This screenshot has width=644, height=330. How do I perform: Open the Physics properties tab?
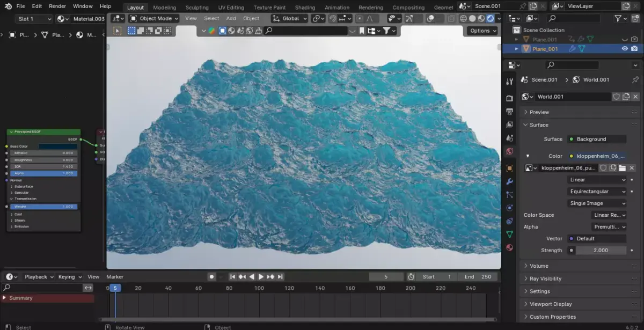(x=509, y=208)
